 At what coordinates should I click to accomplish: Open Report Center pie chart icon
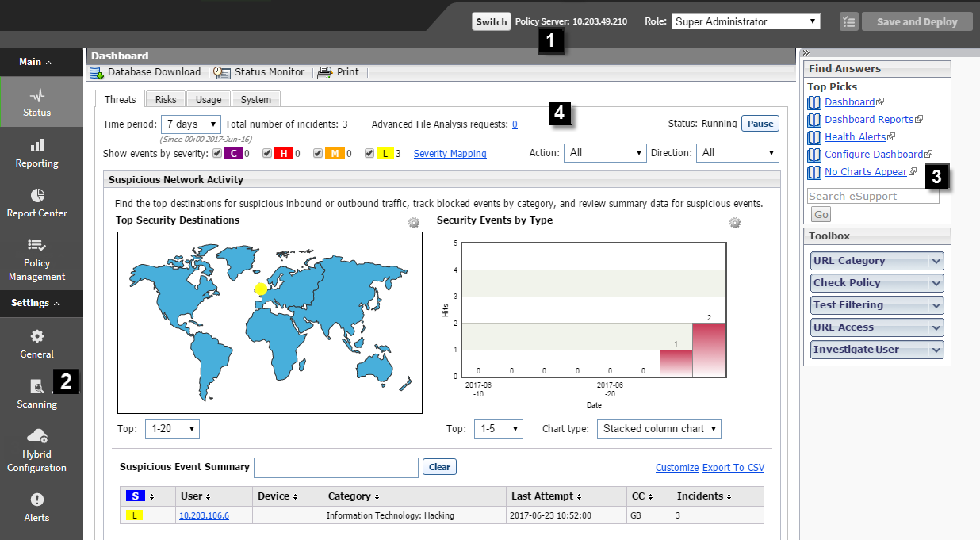tap(36, 195)
